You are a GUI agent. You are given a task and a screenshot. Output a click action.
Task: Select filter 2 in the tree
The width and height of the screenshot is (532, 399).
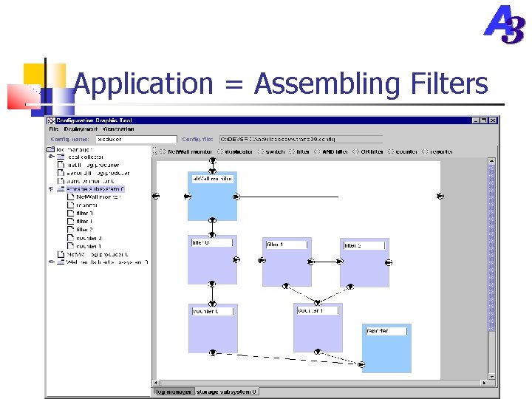click(x=84, y=230)
